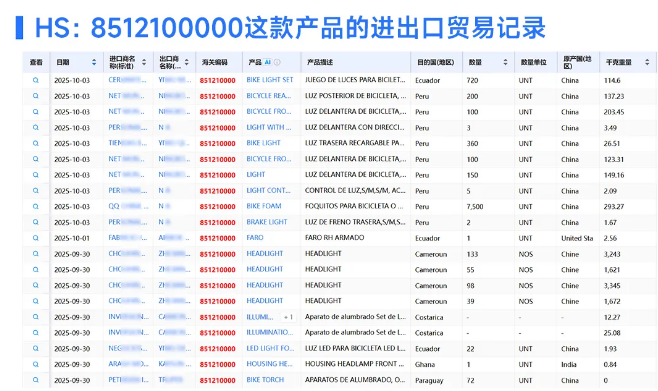Open the view icon for BIKE LIGHT SET row

[x=36, y=80]
